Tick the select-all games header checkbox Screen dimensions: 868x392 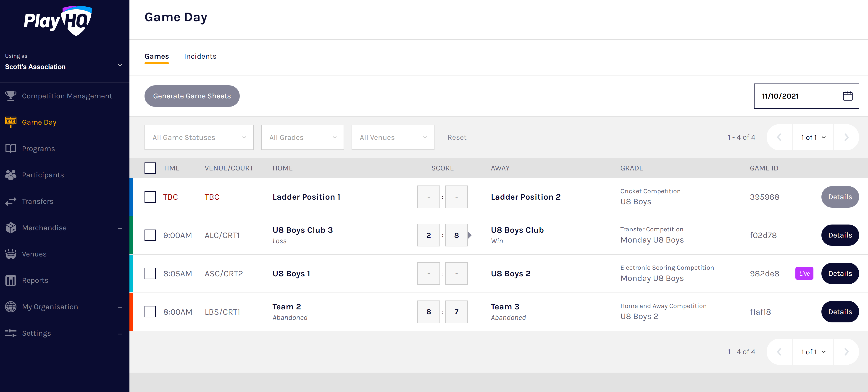point(150,168)
